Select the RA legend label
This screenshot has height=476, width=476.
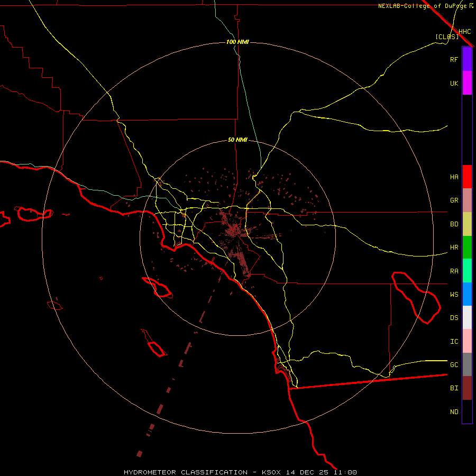(454, 271)
